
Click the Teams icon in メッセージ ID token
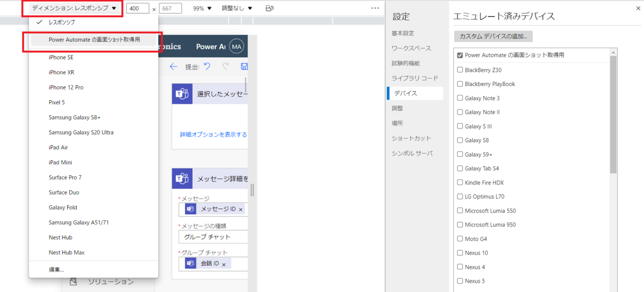191,209
